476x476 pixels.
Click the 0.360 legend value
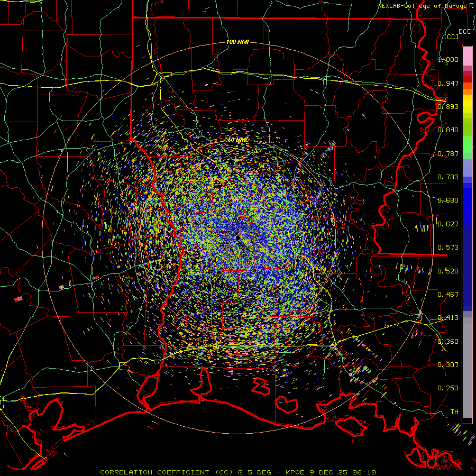(448, 342)
